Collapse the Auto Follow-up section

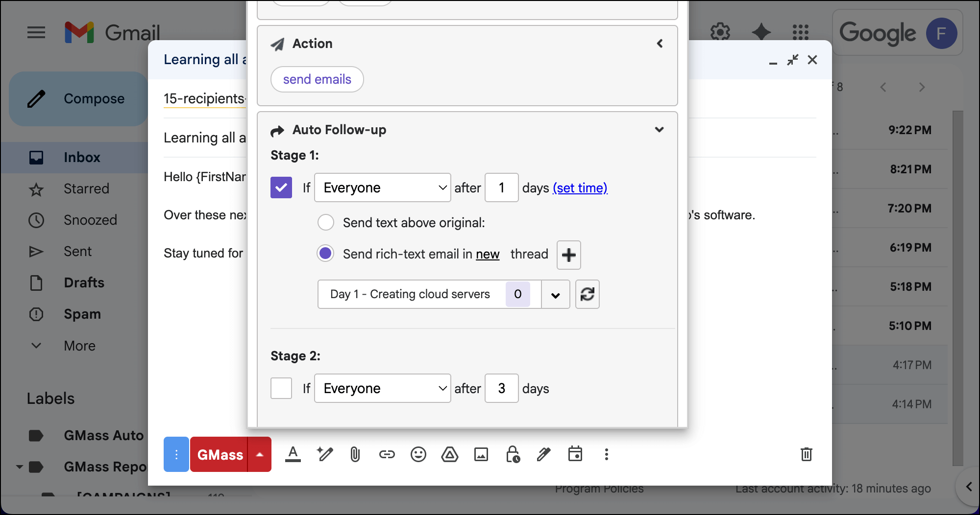click(659, 130)
